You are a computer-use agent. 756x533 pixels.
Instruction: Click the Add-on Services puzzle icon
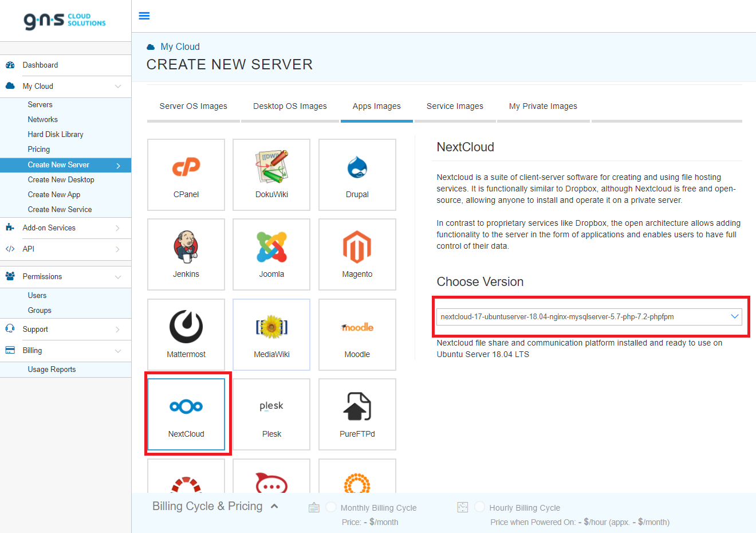tap(10, 228)
